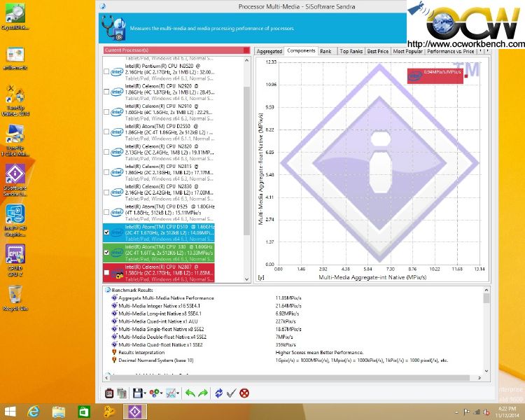Click the colored balls options icon

point(154,393)
